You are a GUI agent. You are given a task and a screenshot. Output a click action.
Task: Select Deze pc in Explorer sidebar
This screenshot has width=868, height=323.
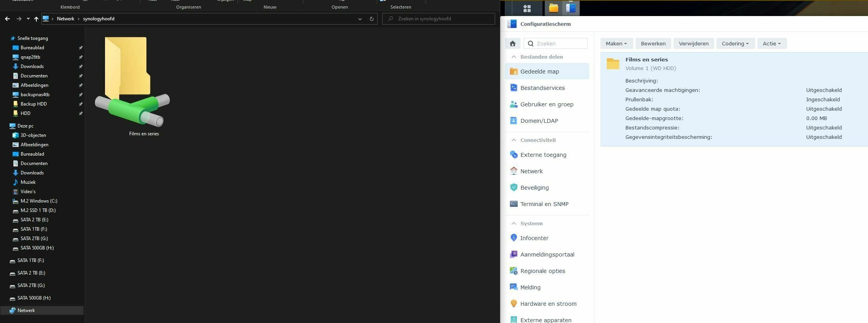(x=25, y=126)
